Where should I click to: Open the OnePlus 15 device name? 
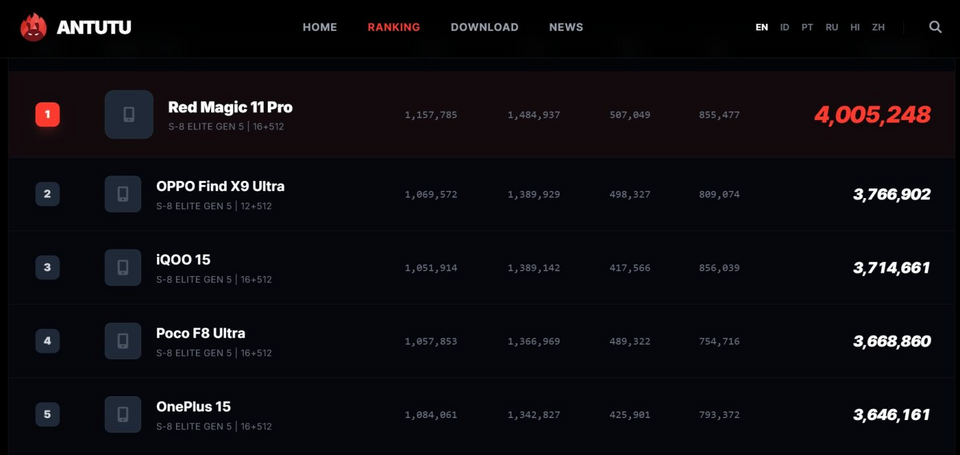(x=193, y=407)
